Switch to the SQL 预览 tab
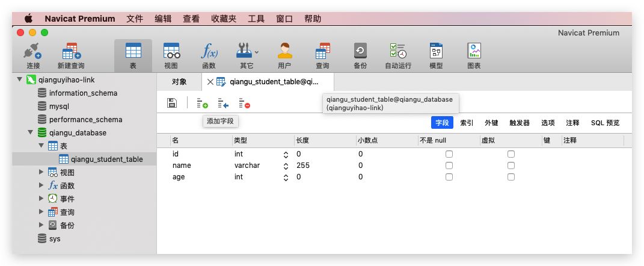644x266 pixels. (x=605, y=123)
